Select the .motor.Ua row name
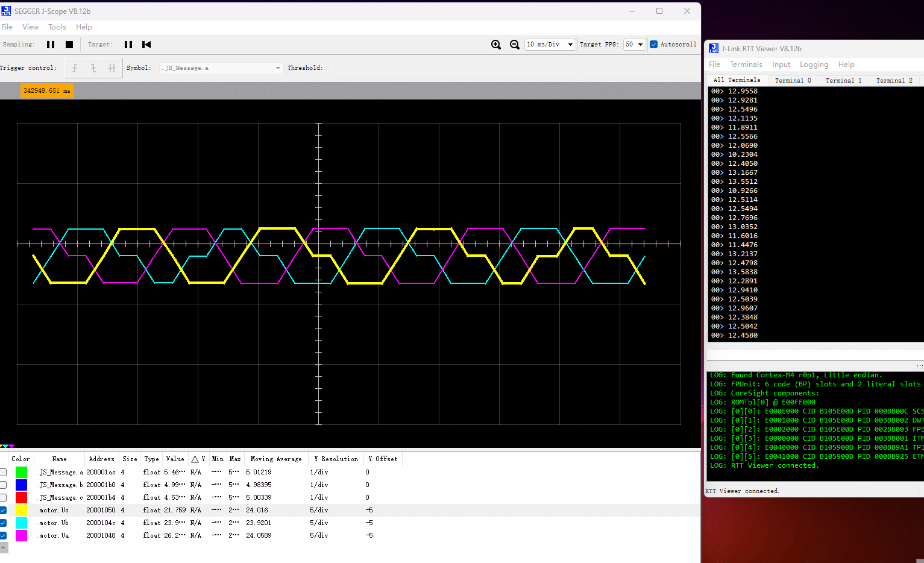The height and width of the screenshot is (563, 924). coord(52,535)
